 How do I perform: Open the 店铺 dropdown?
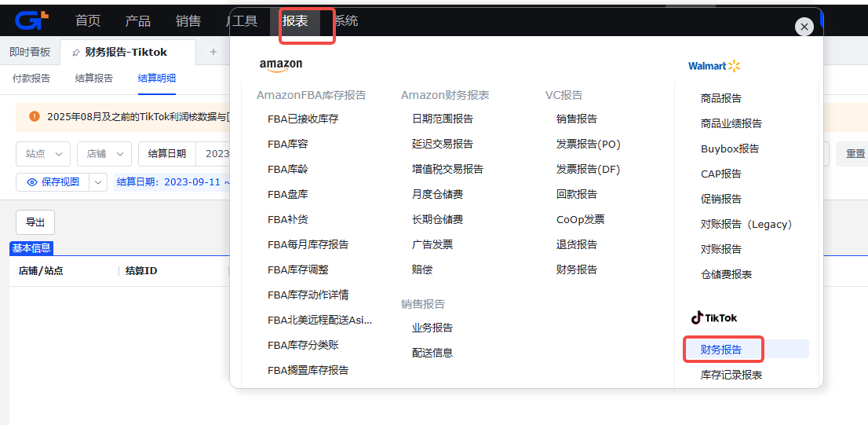(x=104, y=153)
